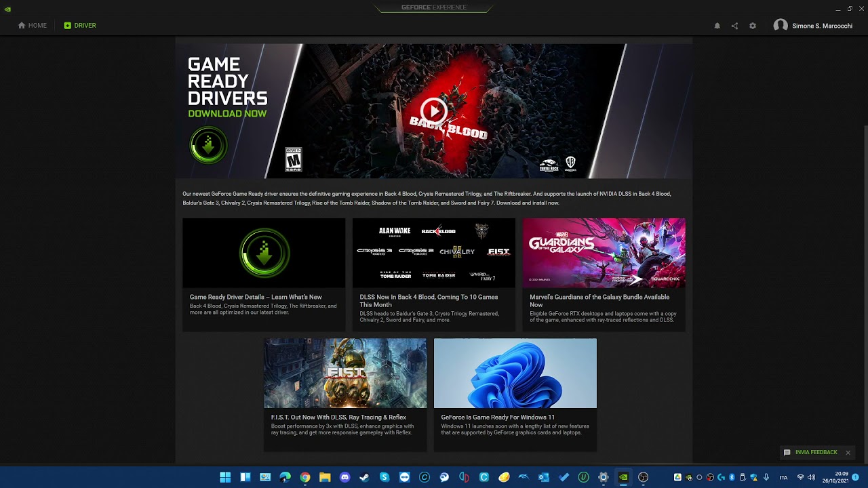Open GeForce Is Game Ready For Windows 11
The image size is (868, 488).
(x=498, y=418)
